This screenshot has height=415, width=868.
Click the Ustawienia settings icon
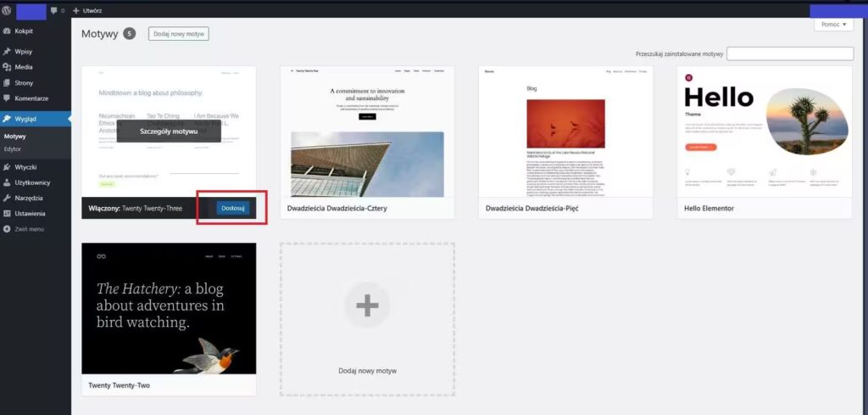pos(7,213)
